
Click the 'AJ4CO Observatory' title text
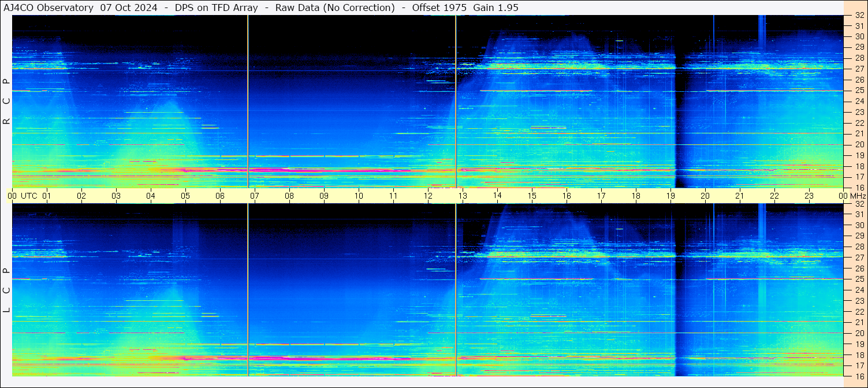click(49, 8)
